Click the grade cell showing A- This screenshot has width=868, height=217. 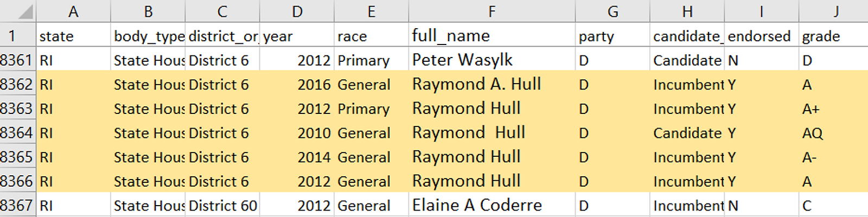coord(834,157)
